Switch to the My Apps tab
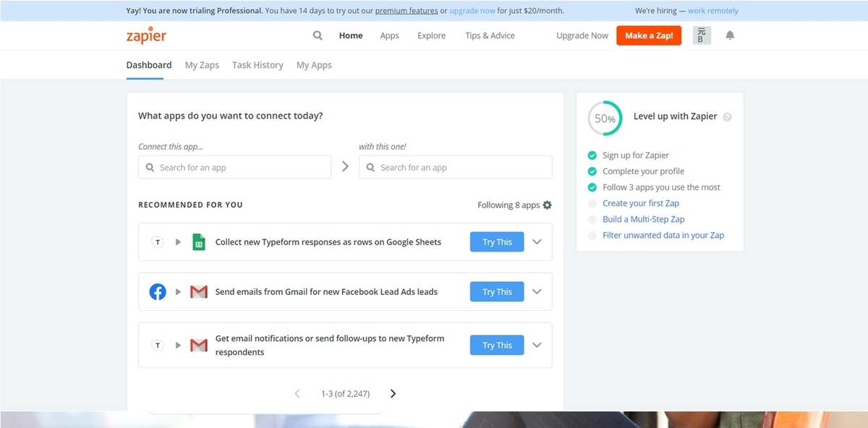The image size is (868, 428). click(314, 65)
